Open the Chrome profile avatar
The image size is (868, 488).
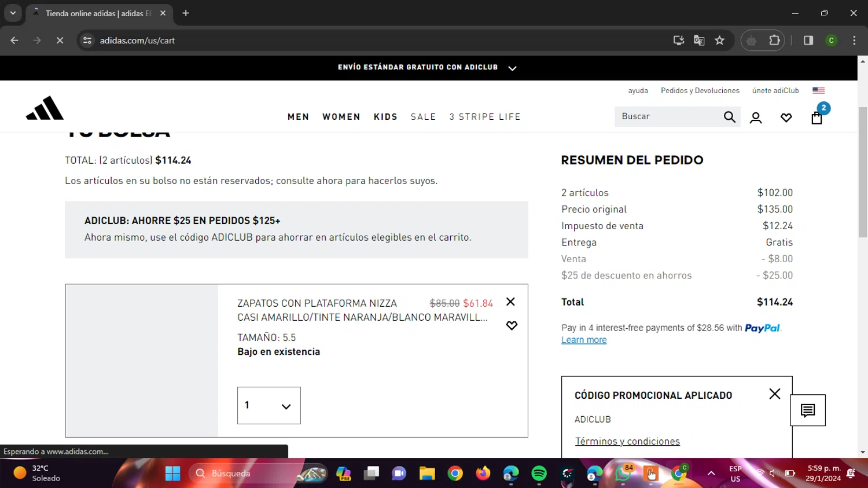click(831, 41)
